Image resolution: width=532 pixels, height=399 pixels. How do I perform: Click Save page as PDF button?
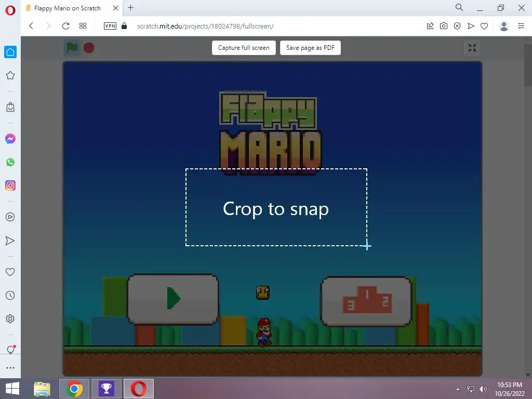[310, 48]
